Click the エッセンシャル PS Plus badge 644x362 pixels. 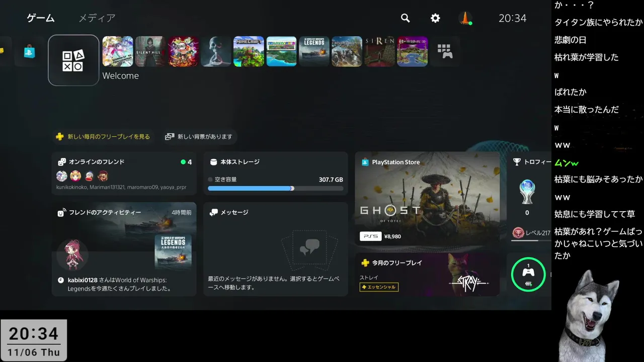tap(379, 287)
